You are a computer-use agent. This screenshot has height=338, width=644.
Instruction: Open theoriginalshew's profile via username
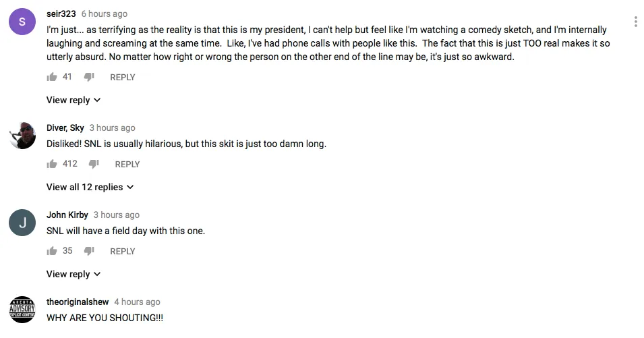pyautogui.click(x=78, y=302)
